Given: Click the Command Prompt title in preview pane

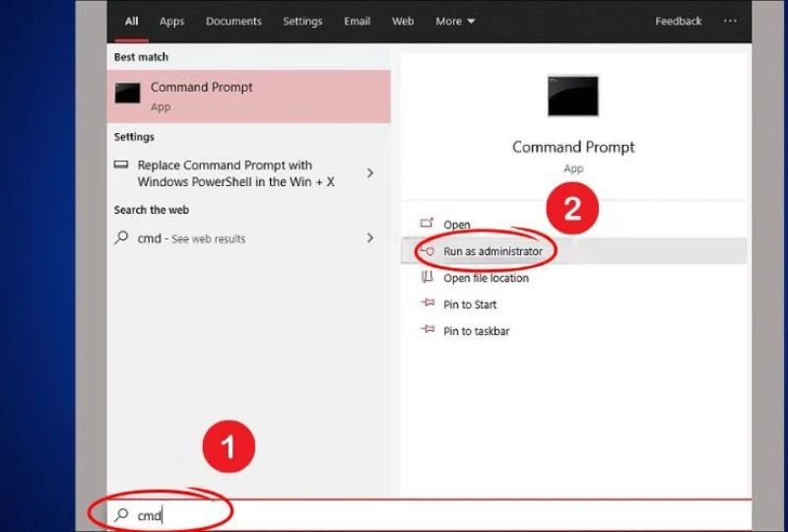Looking at the screenshot, I should [x=573, y=148].
